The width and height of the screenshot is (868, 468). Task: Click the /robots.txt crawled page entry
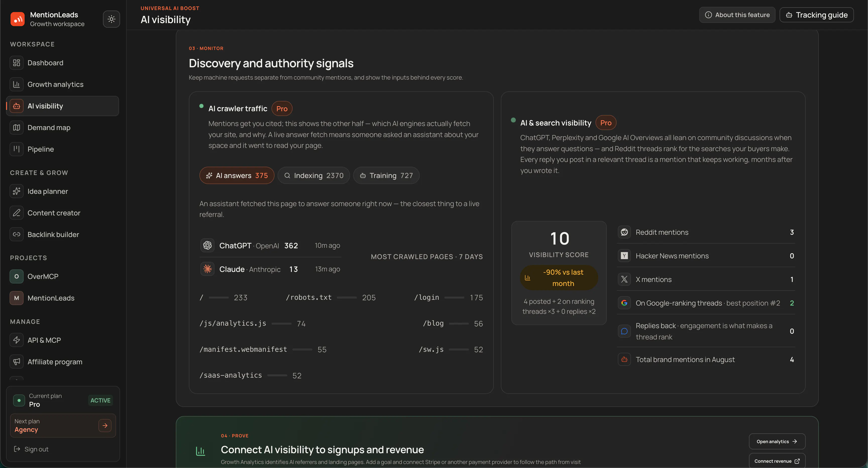tap(330, 298)
